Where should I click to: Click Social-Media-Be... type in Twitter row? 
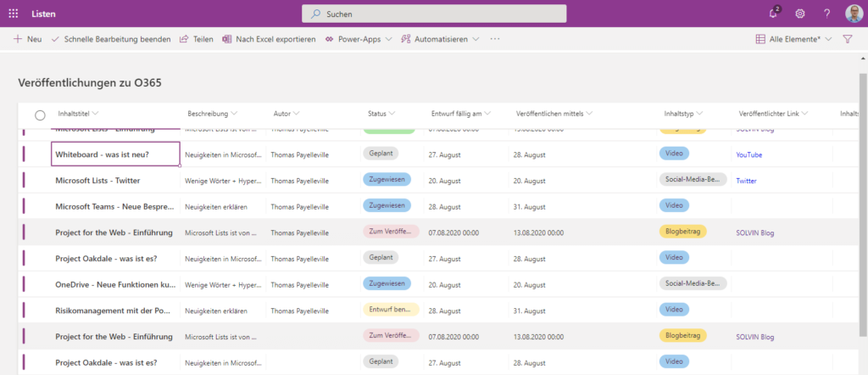693,179
